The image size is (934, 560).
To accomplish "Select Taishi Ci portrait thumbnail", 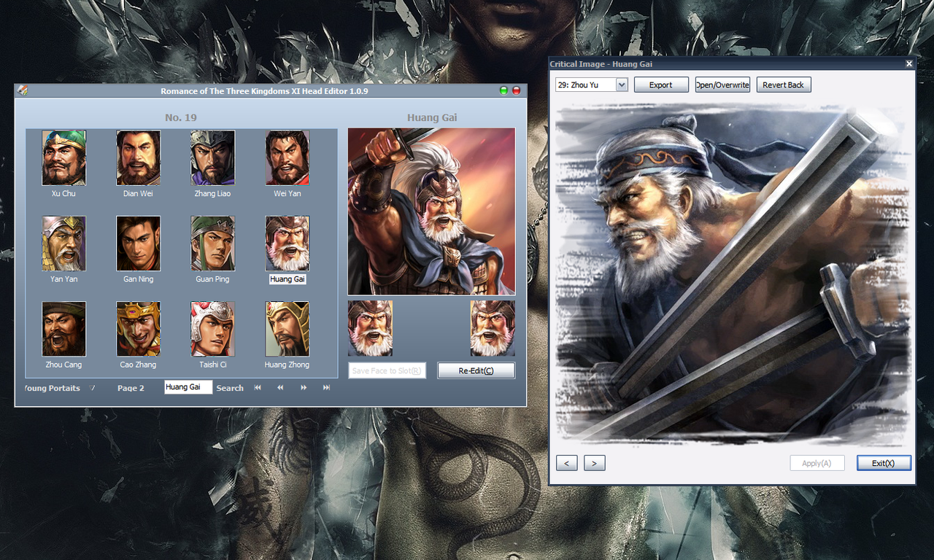I will [x=212, y=329].
